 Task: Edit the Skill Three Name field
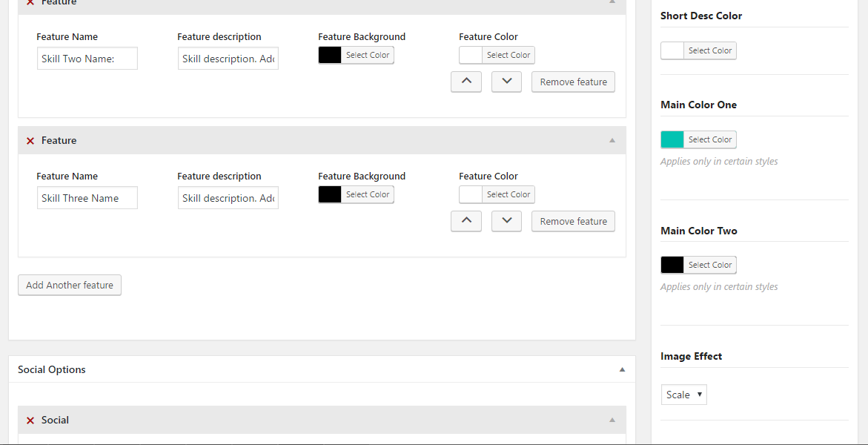coord(87,198)
